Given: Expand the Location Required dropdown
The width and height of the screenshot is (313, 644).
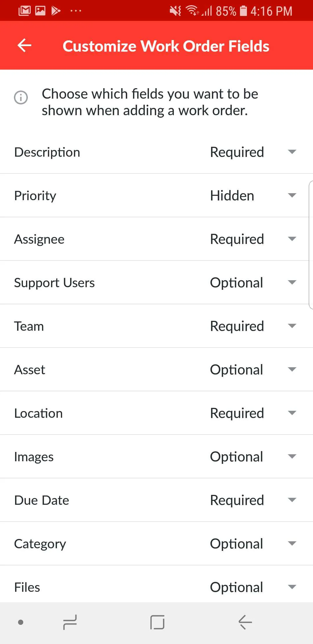Looking at the screenshot, I should click(x=292, y=413).
